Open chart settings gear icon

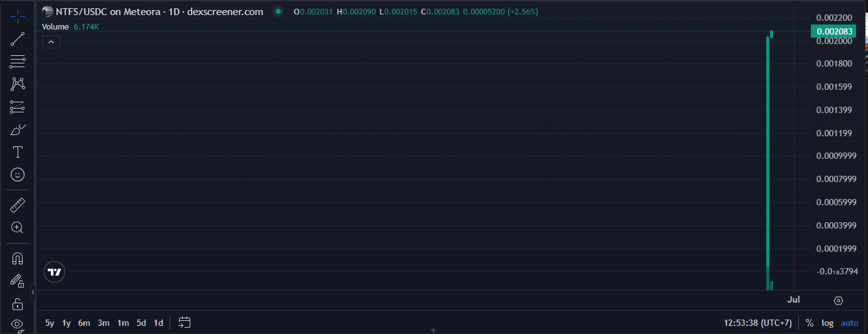[x=838, y=301]
